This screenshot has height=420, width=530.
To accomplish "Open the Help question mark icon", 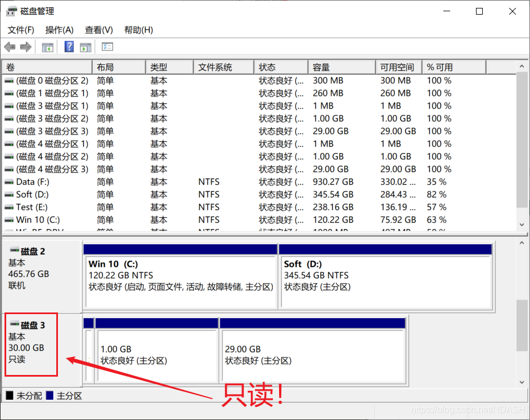I will point(69,47).
